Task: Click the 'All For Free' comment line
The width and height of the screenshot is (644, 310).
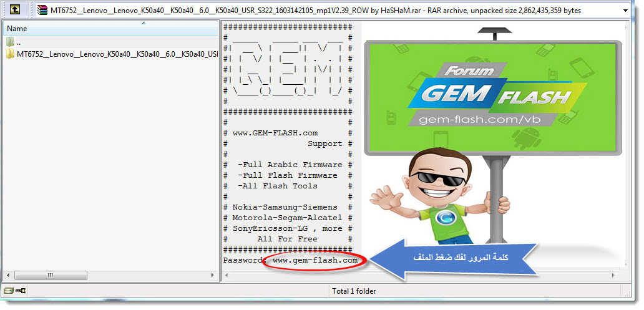Action: coord(288,239)
